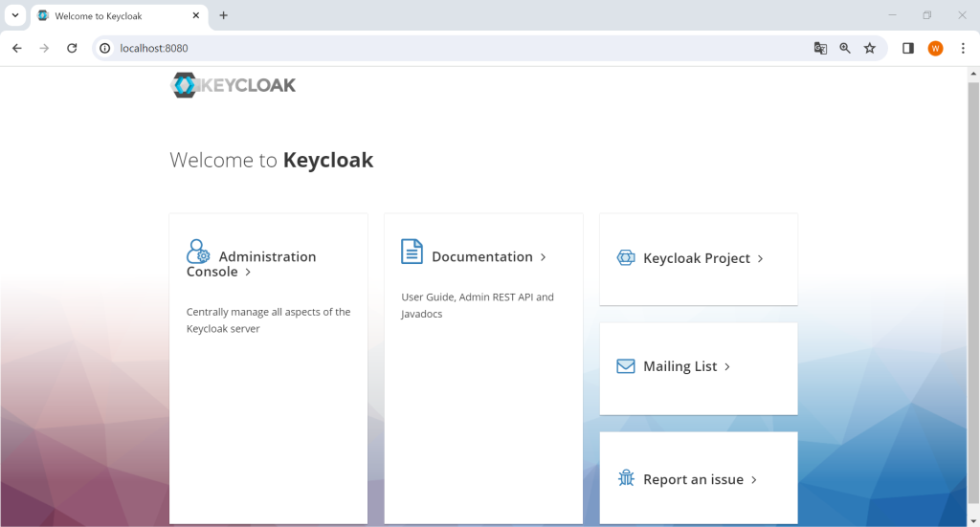Open the browser side panel icon

(908, 48)
